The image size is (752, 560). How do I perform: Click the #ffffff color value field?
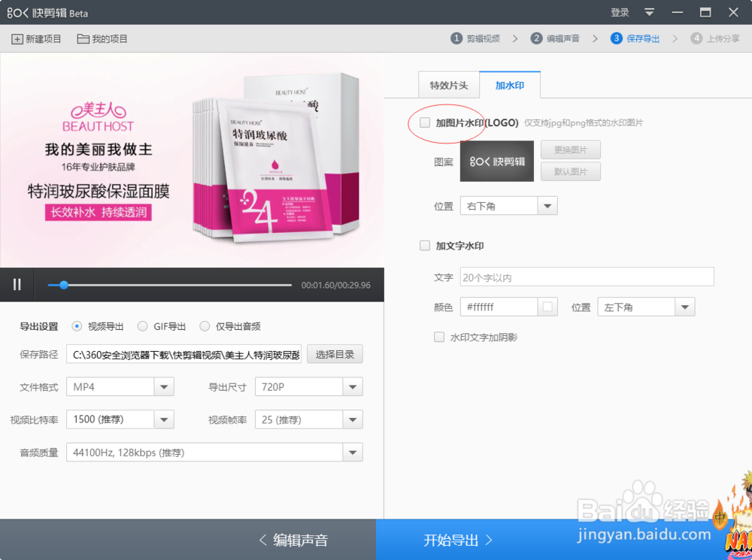coord(499,307)
